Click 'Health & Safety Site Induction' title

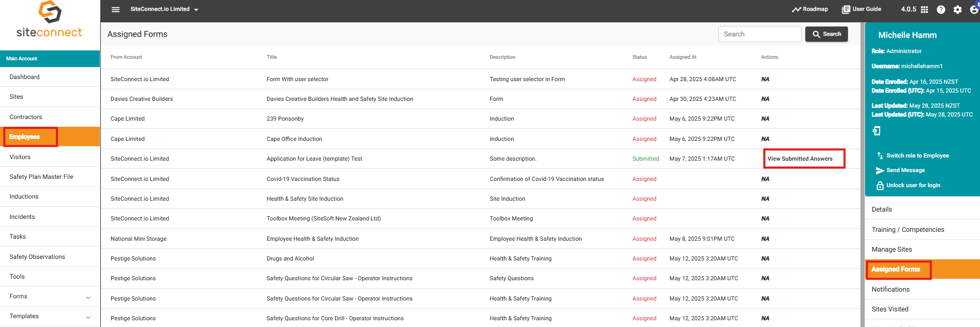pos(305,199)
